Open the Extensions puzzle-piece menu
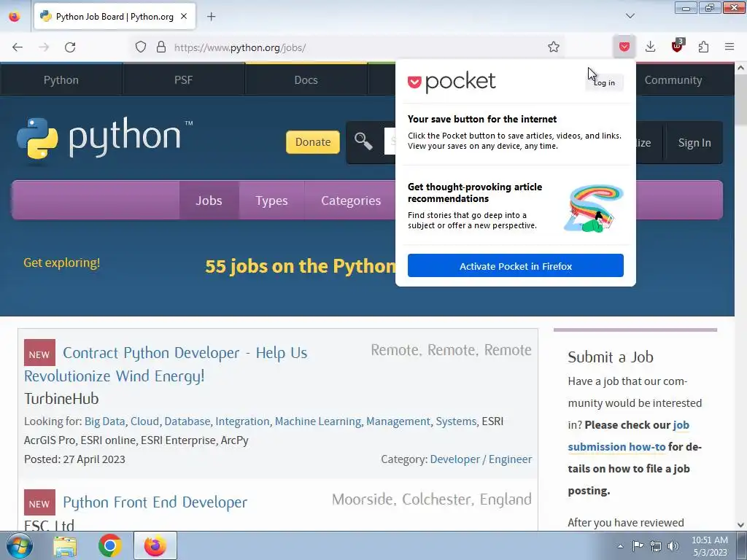This screenshot has width=747, height=560. pos(703,47)
